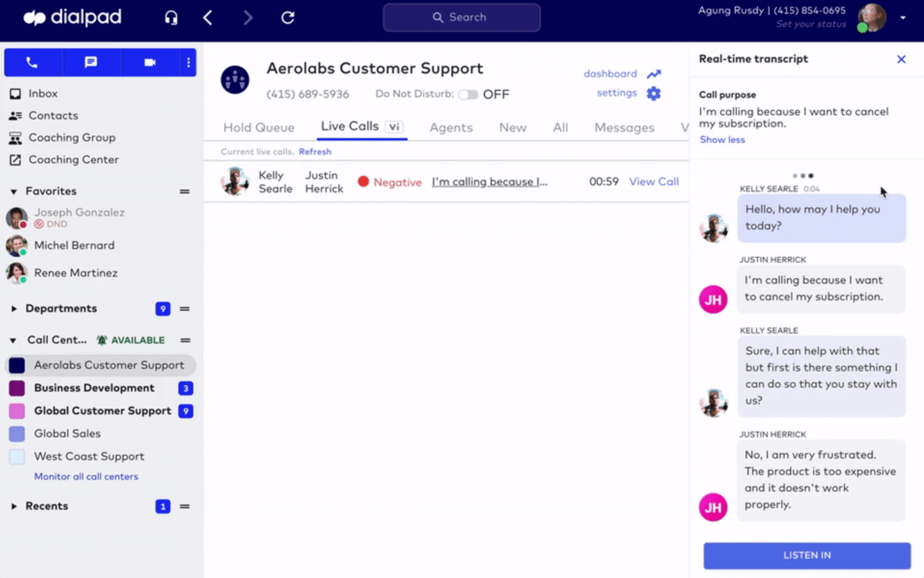Viewport: 924px width, 578px height.
Task: Click the dashboard trend-line icon
Action: 654,74
